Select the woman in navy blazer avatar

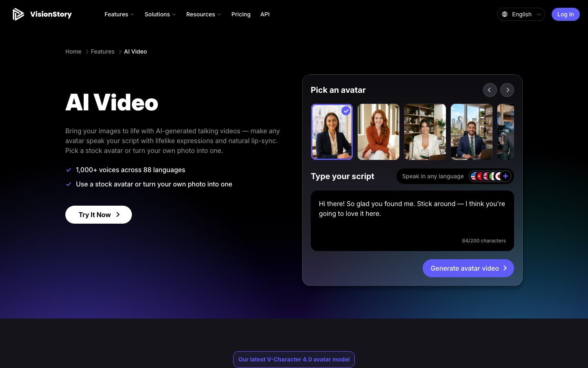(332, 132)
